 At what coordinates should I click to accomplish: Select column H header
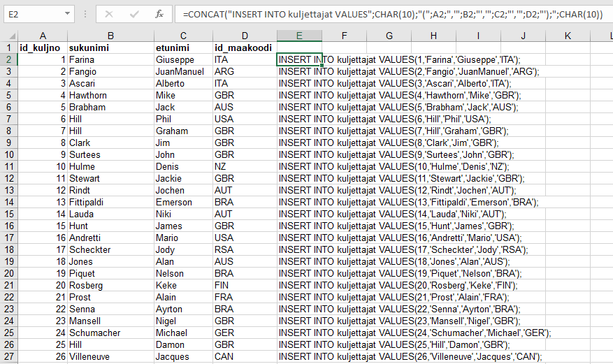tap(433, 36)
